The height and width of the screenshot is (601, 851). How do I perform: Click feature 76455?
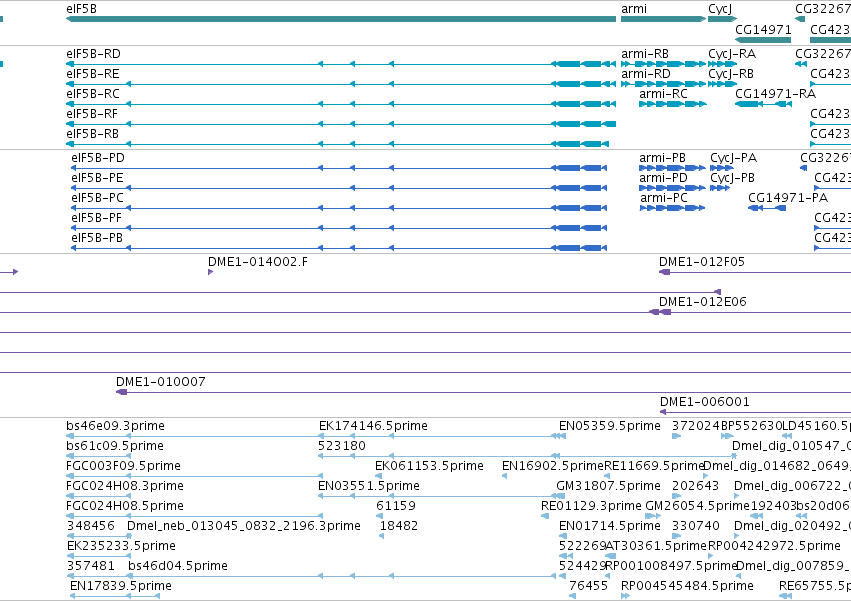tap(589, 586)
